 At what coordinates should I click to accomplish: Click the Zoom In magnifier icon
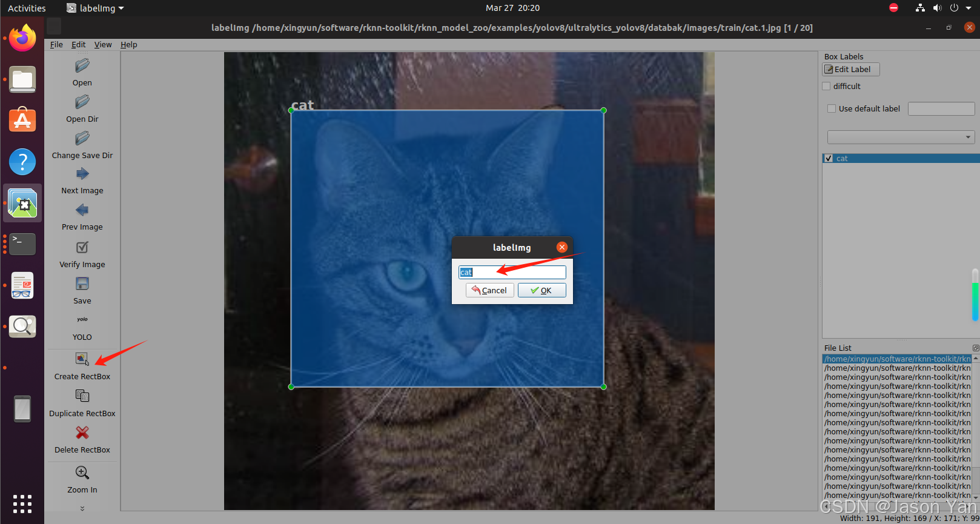[x=82, y=473]
